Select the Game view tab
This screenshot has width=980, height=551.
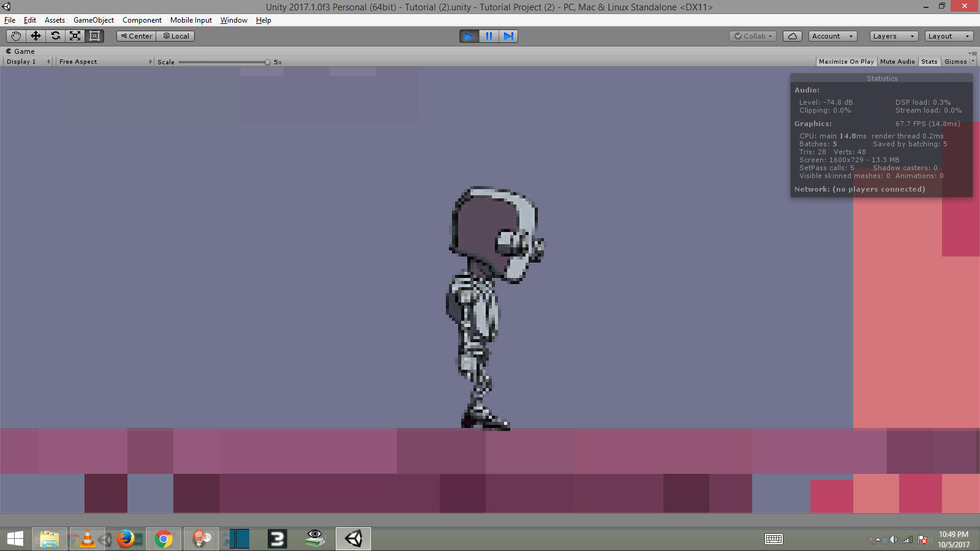click(20, 51)
